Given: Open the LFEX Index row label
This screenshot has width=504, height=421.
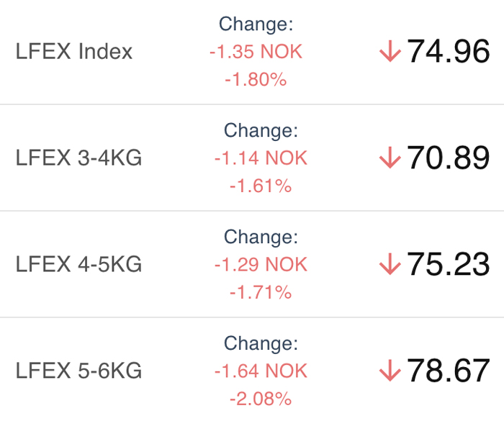Looking at the screenshot, I should 74,51.
